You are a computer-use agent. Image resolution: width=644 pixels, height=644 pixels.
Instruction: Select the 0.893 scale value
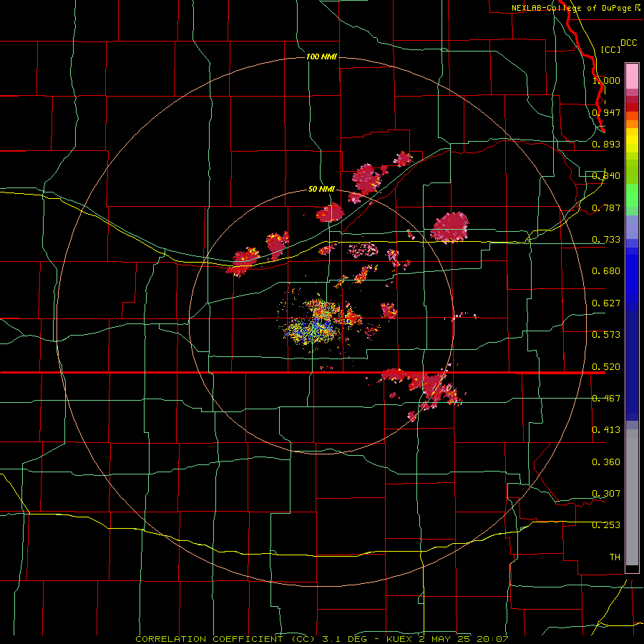606,144
